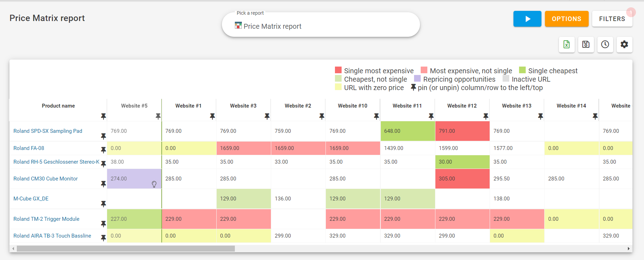644x260 pixels.
Task: Pin the Roland AIRA TB-3 Touch Bassline row
Action: pyautogui.click(x=103, y=238)
